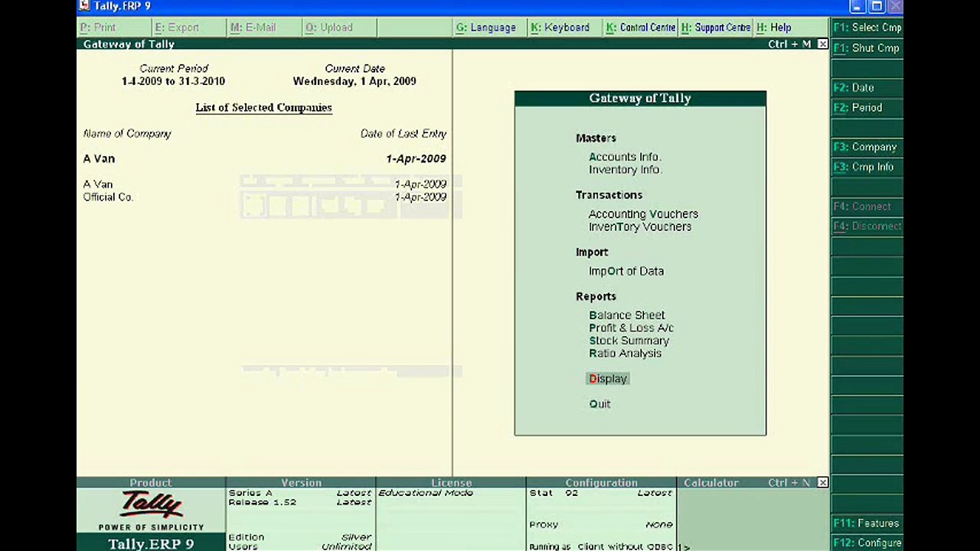
Task: Click F2 Period button
Action: 867,108
